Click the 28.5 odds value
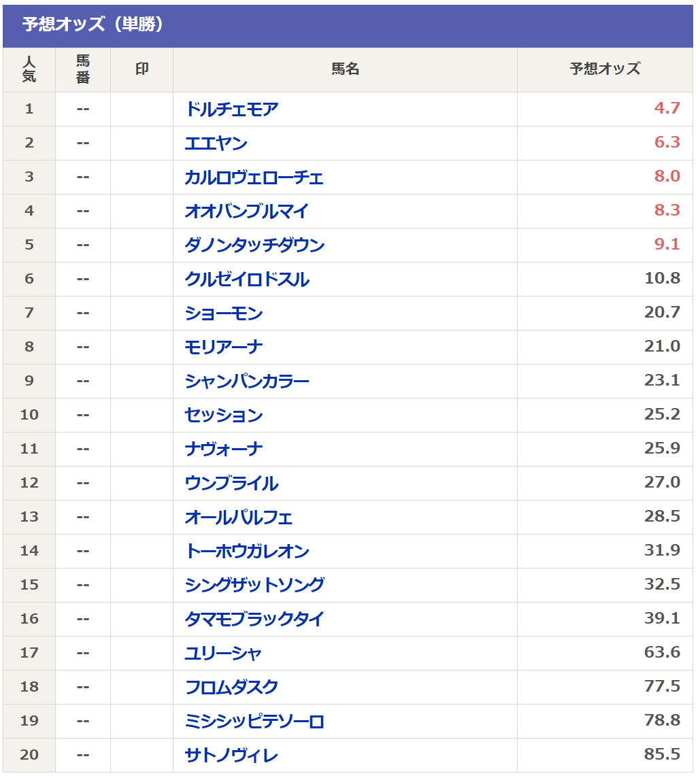 663,515
